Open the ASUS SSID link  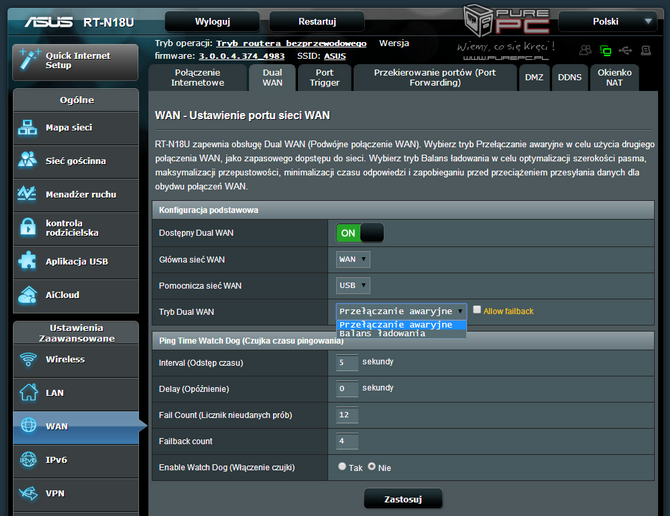coord(335,56)
